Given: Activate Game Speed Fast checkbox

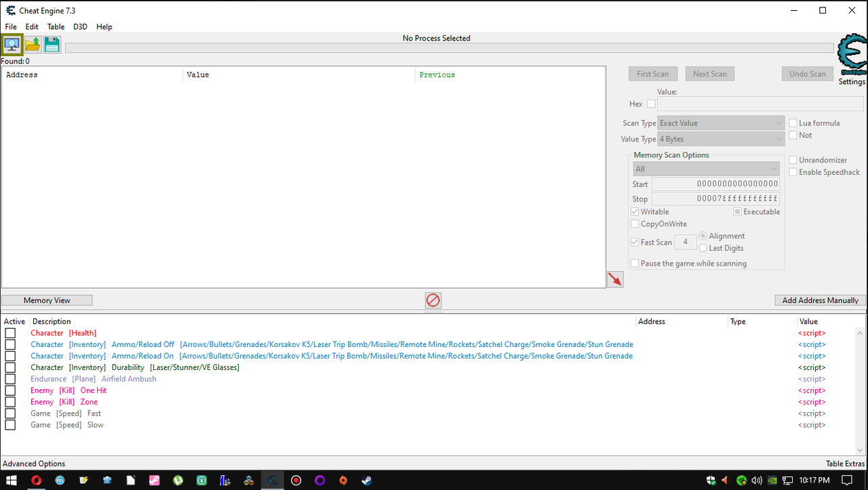Looking at the screenshot, I should 10,413.
